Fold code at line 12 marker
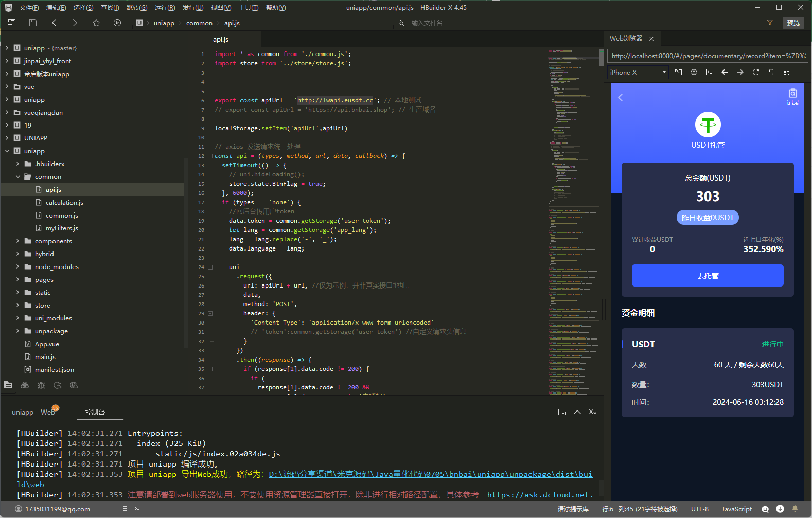Viewport: 812px width, 518px height. pyautogui.click(x=210, y=156)
